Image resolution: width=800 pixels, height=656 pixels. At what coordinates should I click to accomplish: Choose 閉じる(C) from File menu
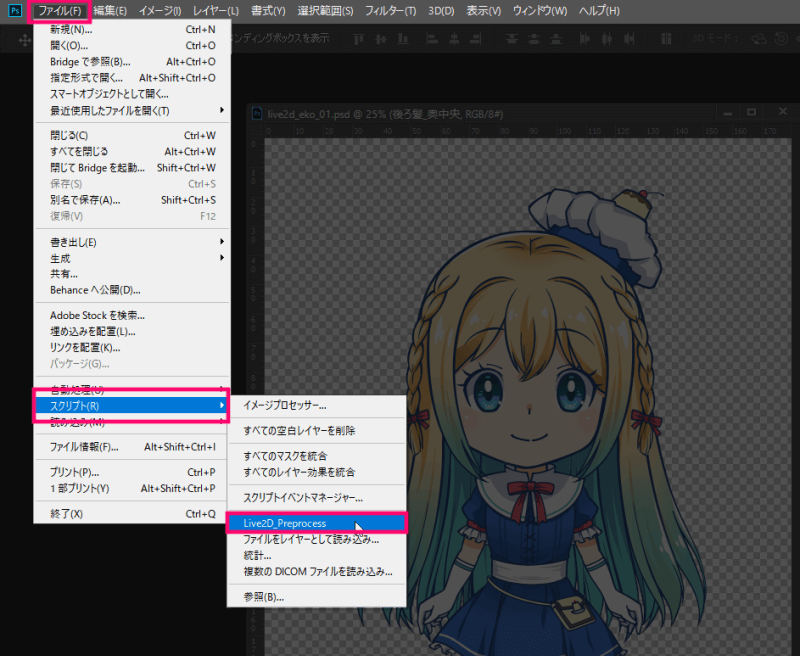[132, 135]
